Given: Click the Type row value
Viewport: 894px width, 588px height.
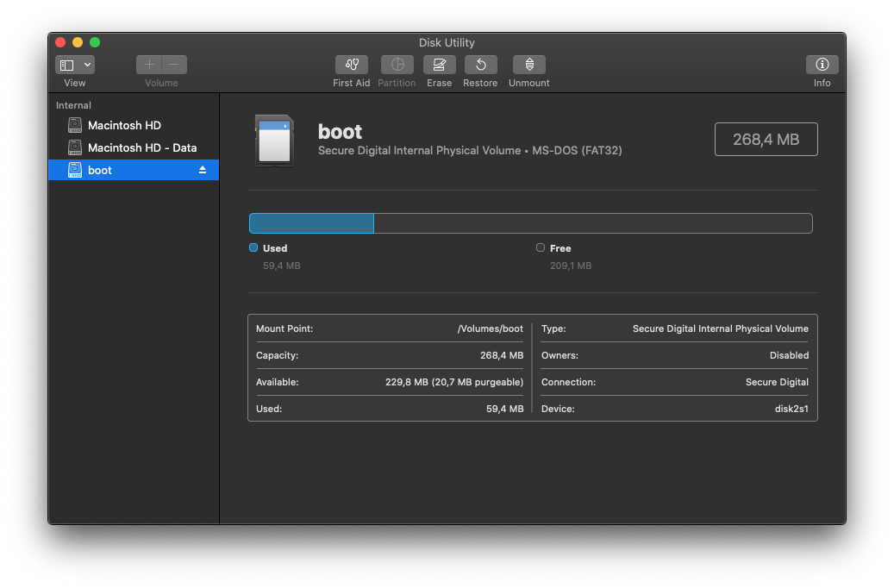Looking at the screenshot, I should pyautogui.click(x=720, y=328).
